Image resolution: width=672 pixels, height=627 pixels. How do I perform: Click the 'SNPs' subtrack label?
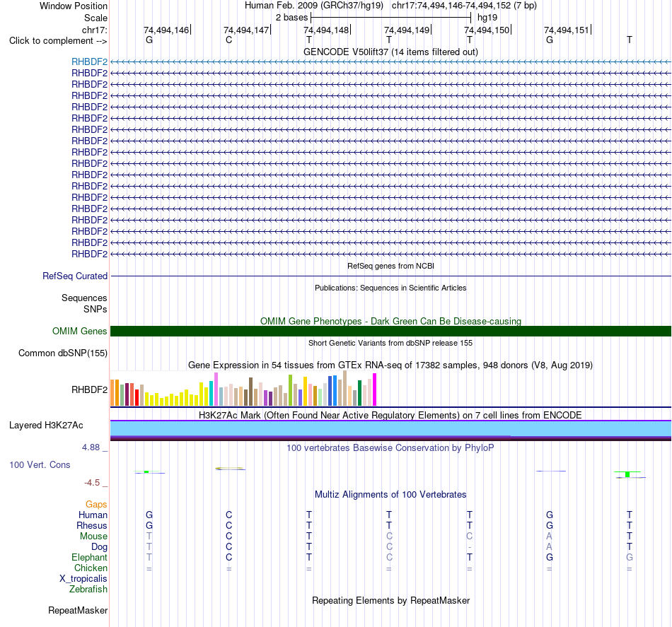point(95,309)
